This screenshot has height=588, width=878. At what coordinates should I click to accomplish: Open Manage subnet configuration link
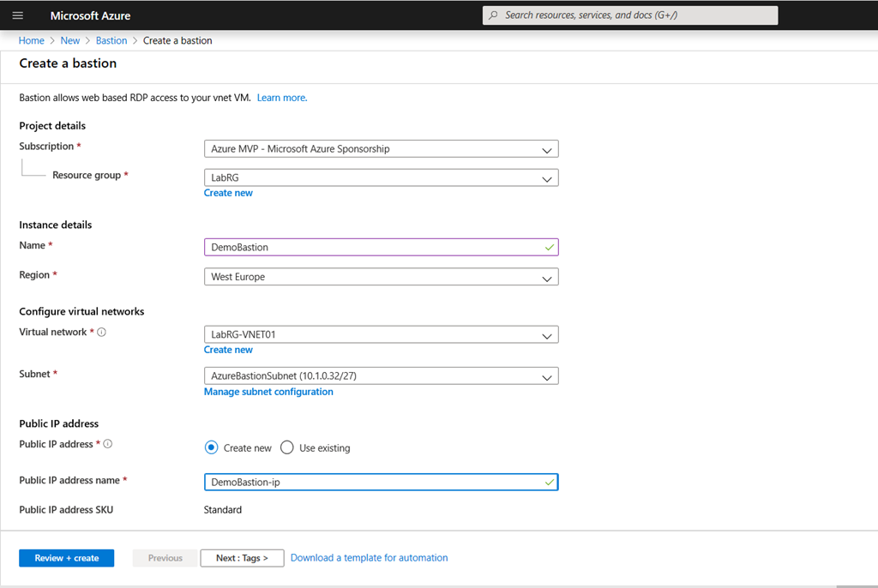(268, 392)
